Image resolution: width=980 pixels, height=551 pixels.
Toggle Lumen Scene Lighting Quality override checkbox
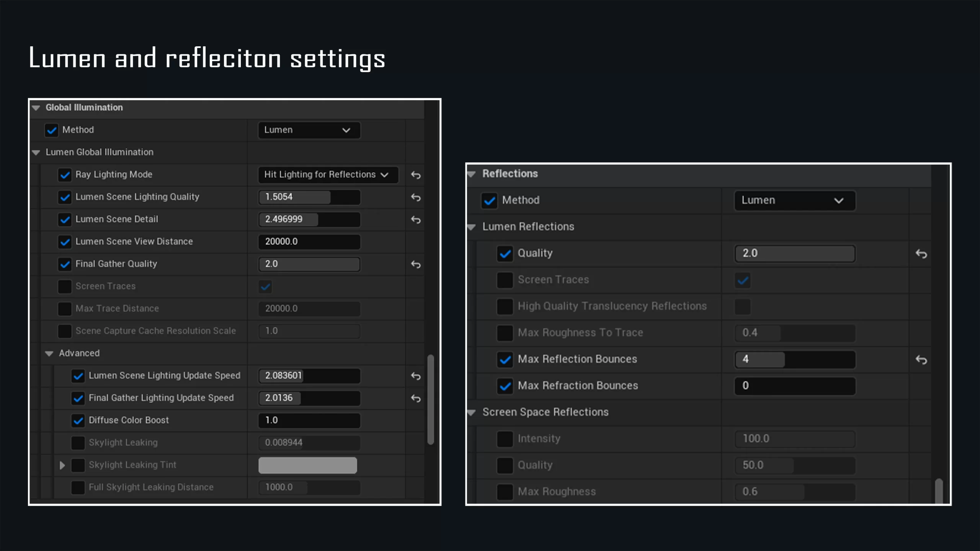(65, 197)
